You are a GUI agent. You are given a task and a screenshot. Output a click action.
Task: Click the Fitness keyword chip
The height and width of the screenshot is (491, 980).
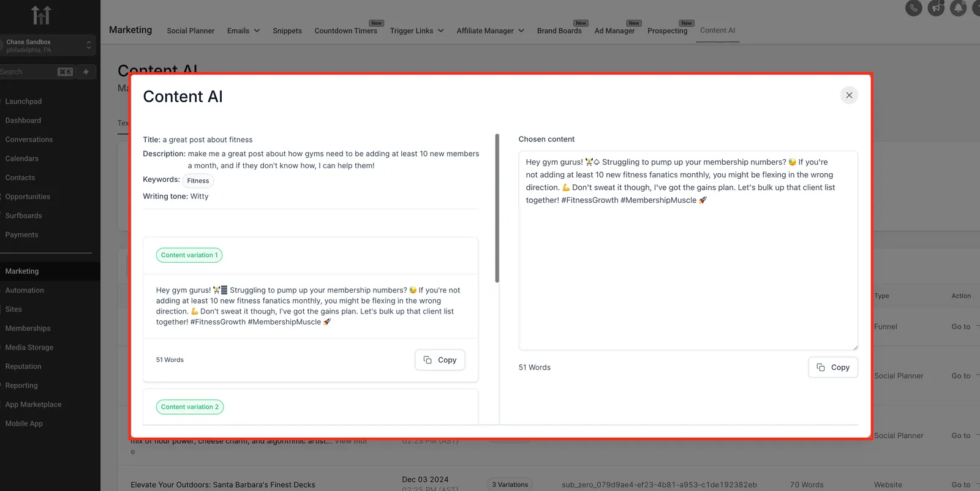[198, 181]
